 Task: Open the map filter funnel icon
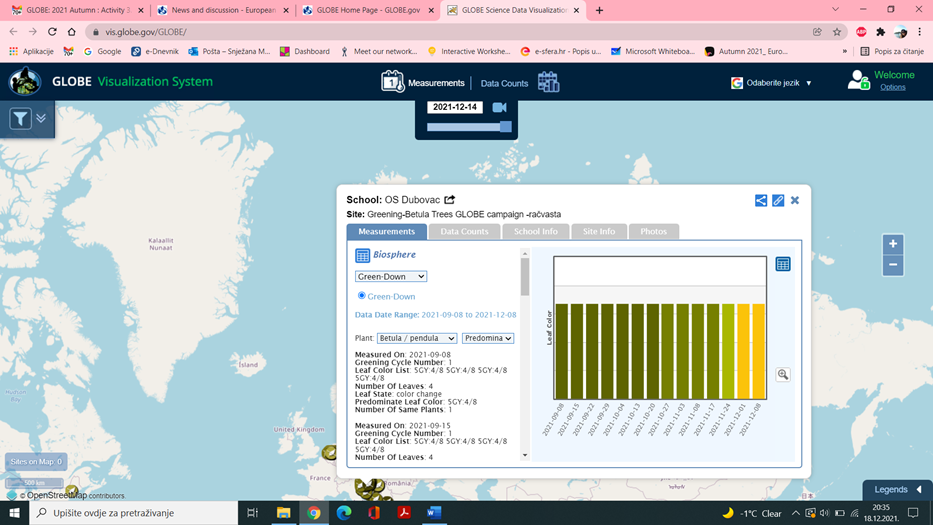20,119
